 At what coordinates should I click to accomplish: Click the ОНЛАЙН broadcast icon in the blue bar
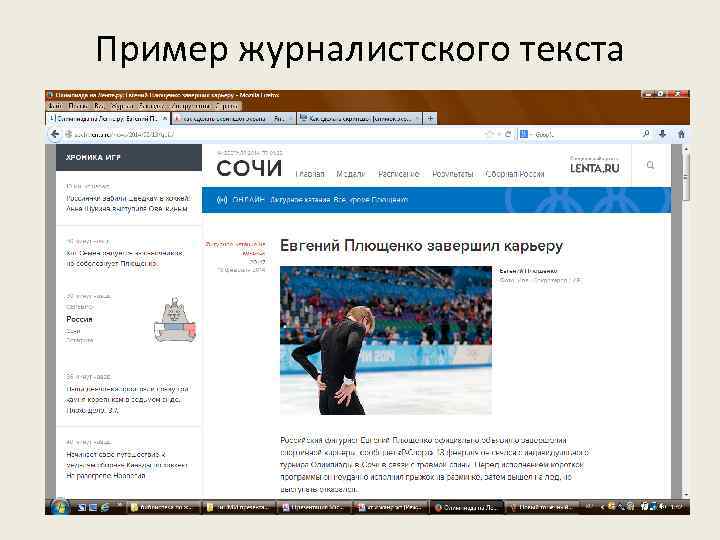(222, 200)
